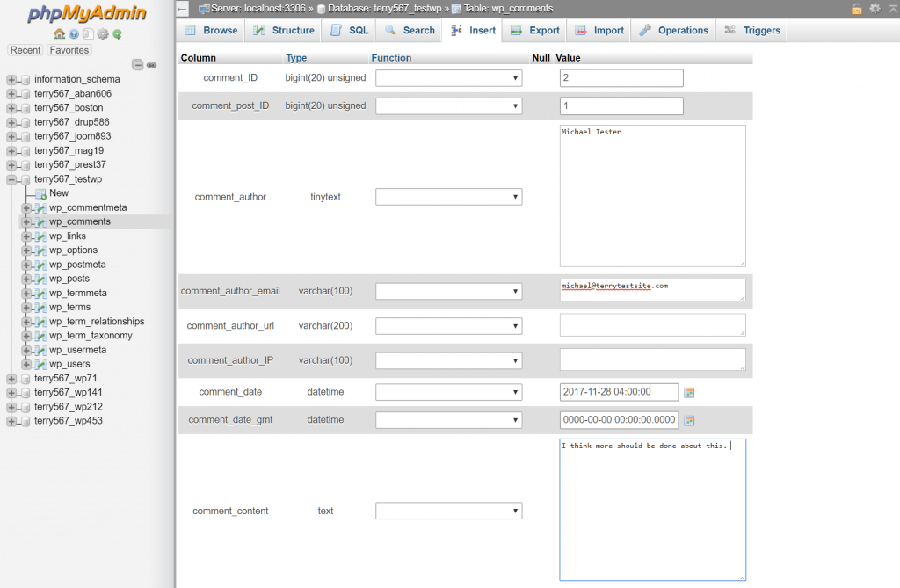Open navigation panel settings via its gear icon

(x=102, y=33)
